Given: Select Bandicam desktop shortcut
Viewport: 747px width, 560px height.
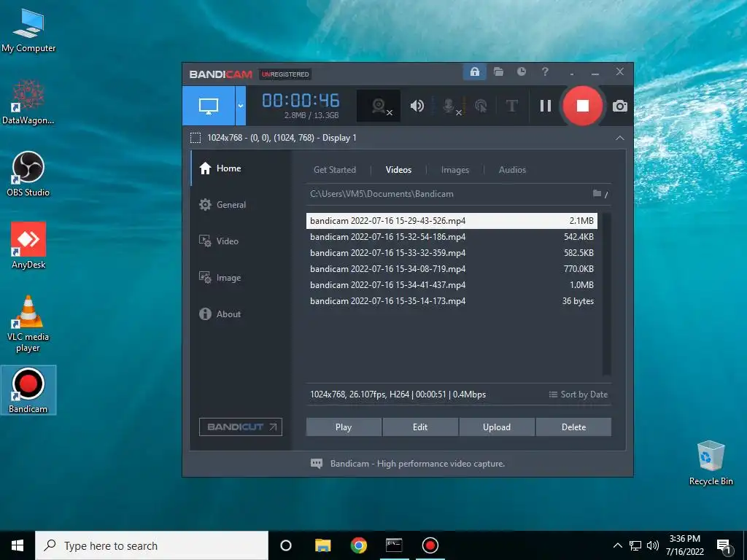Looking at the screenshot, I should point(28,390).
